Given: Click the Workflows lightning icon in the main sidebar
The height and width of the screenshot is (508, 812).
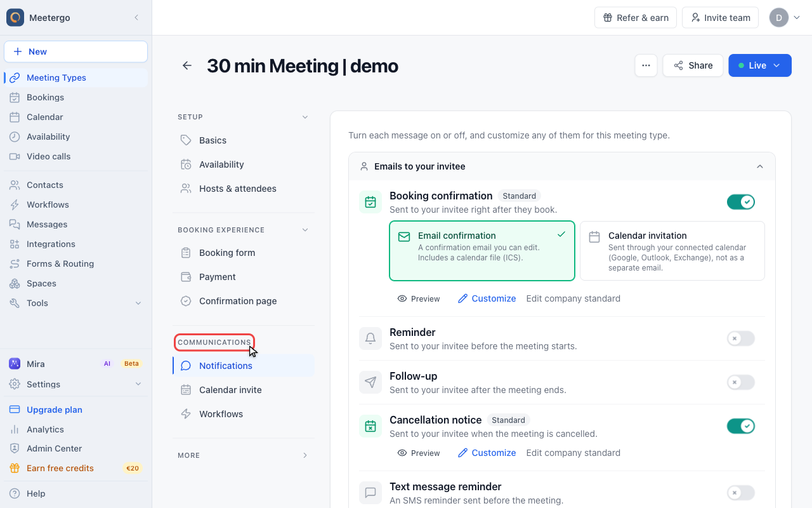Looking at the screenshot, I should click(15, 204).
